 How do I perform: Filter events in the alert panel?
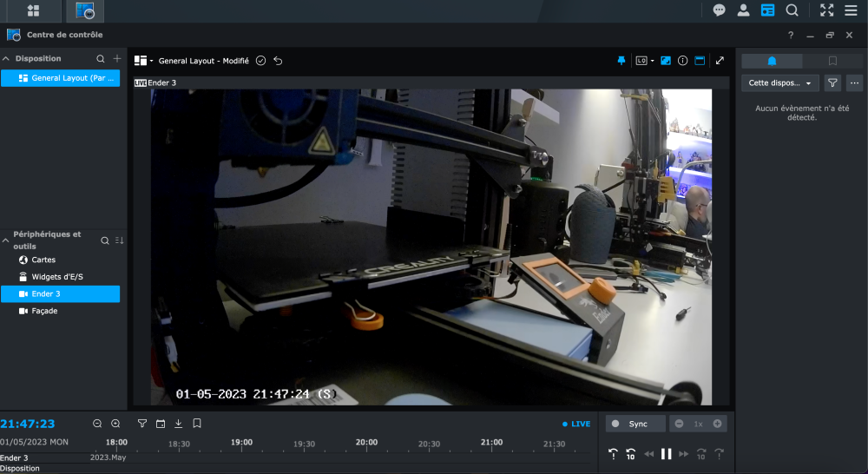tap(832, 83)
